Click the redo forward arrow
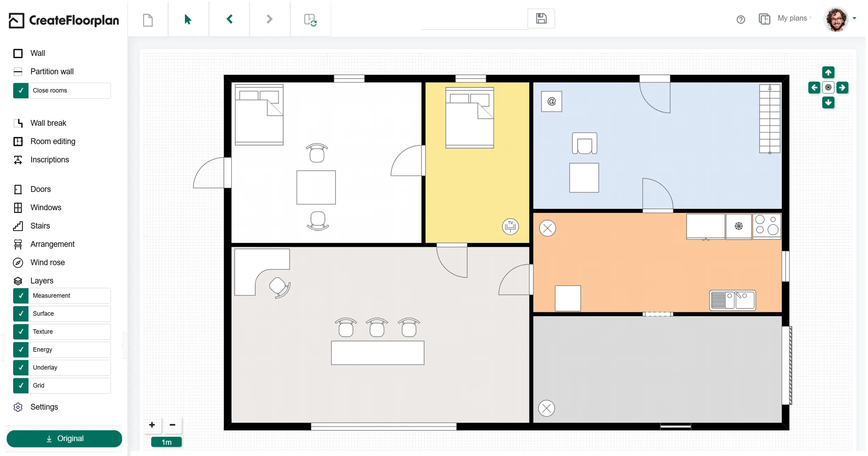868x456 pixels. coord(269,19)
